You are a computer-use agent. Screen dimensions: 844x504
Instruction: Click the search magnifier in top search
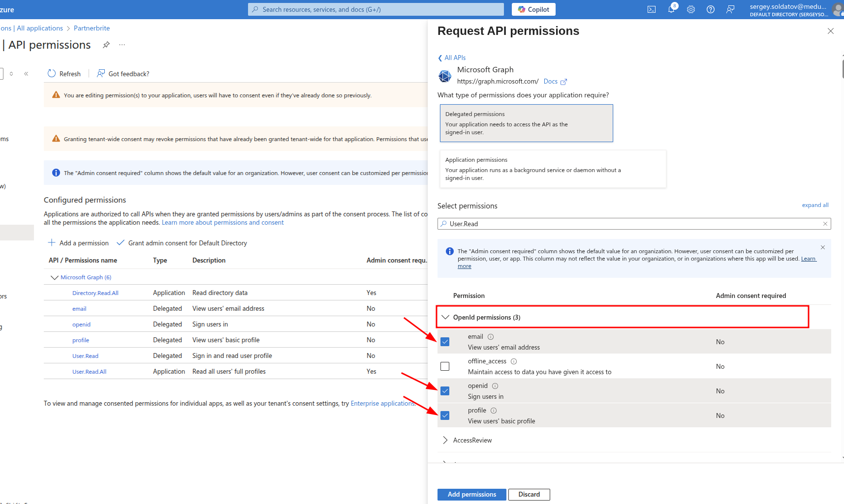pyautogui.click(x=255, y=9)
